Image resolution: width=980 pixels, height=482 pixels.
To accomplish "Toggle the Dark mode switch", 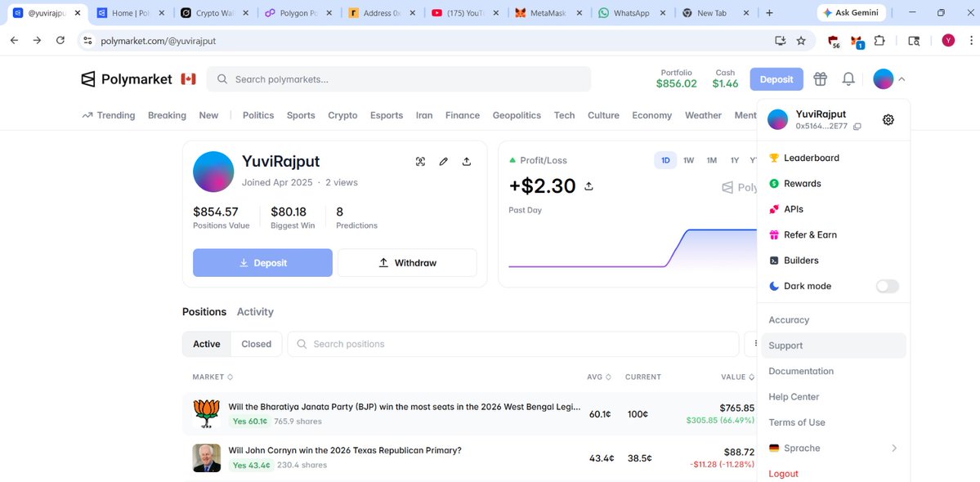I will [x=887, y=286].
